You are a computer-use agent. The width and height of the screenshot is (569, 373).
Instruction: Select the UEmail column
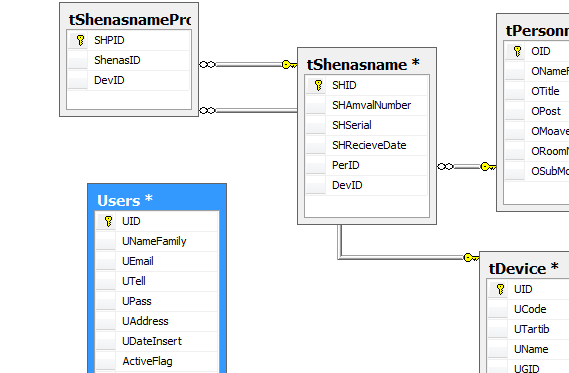click(157, 261)
